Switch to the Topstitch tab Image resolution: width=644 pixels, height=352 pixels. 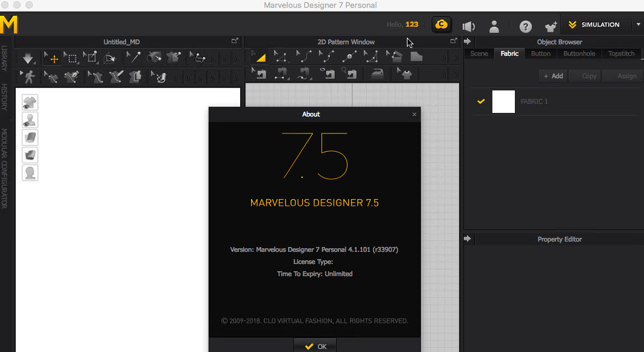[x=621, y=53]
